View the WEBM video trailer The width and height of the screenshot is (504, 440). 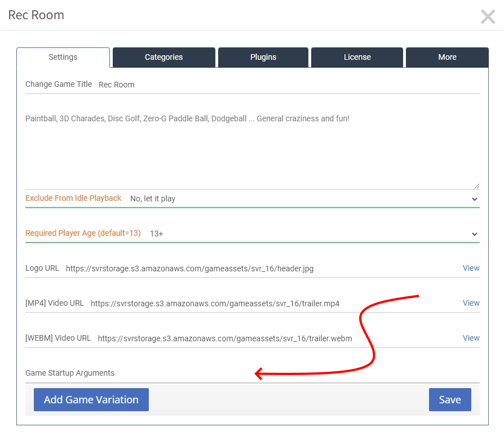471,338
